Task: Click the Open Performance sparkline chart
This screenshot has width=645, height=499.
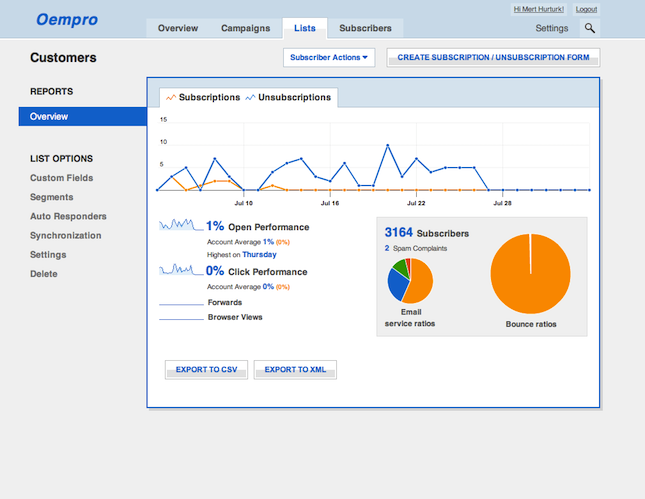Action: click(180, 226)
